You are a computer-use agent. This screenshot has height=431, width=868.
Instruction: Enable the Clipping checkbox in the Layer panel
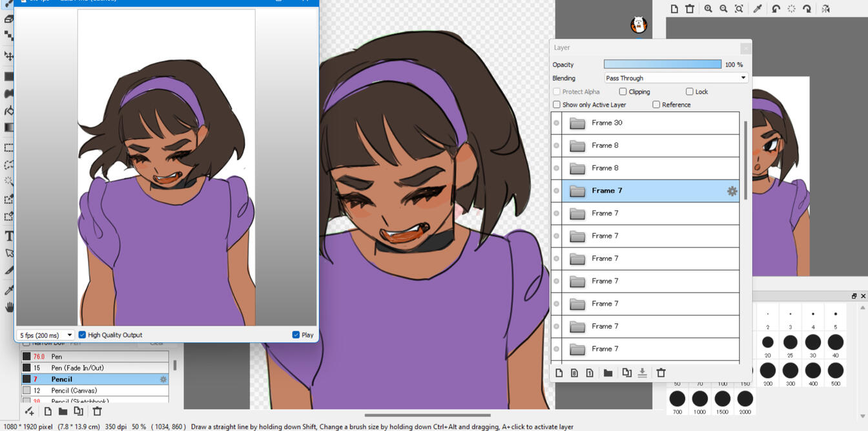[624, 91]
